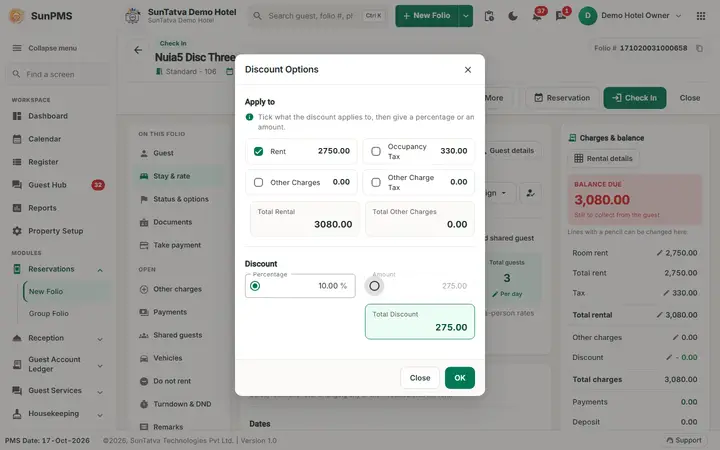Viewport: 720px width, 450px height.
Task: Click the search guest field
Action: (319, 16)
